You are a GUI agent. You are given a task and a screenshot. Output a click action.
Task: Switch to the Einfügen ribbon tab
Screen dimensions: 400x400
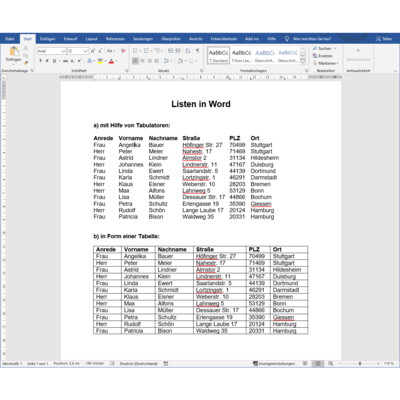tap(48, 39)
